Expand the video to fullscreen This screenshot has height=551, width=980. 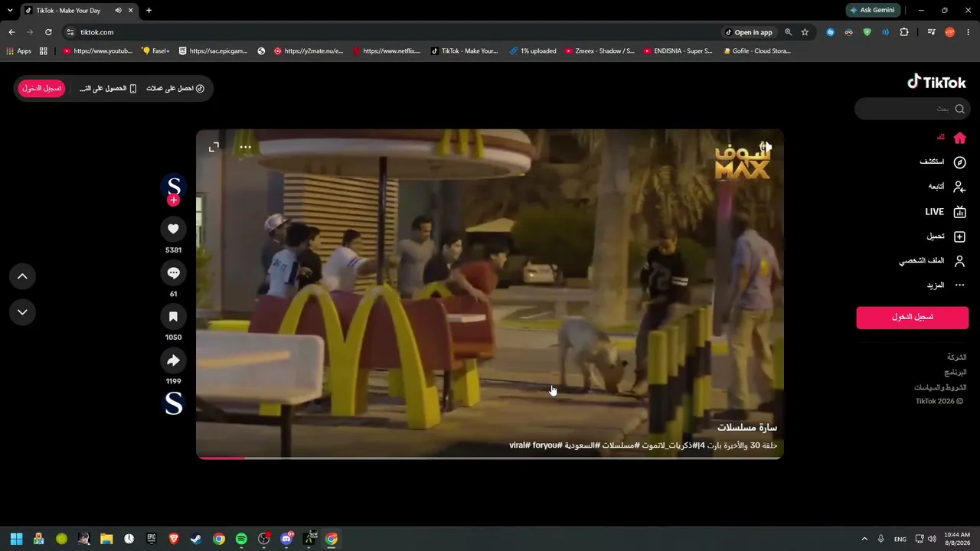pos(214,147)
